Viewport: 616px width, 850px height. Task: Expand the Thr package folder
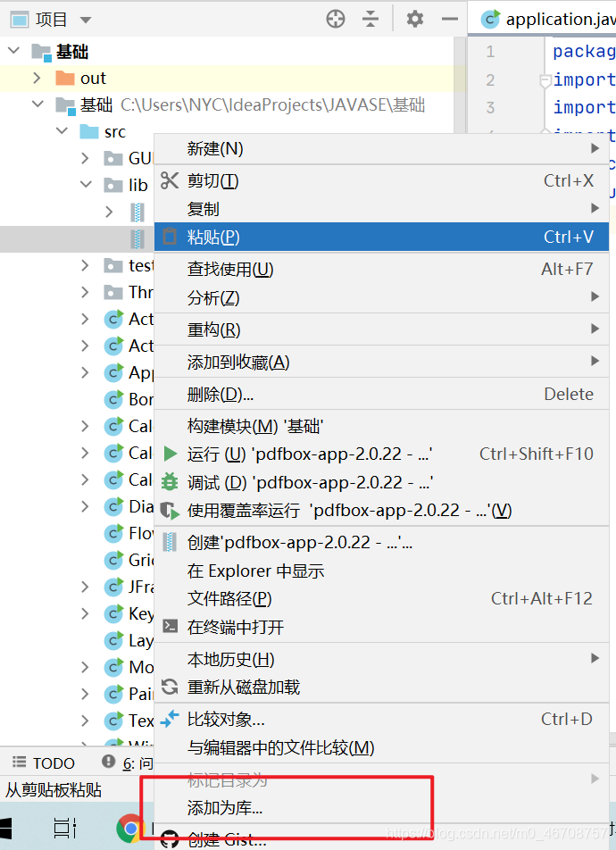[85, 292]
